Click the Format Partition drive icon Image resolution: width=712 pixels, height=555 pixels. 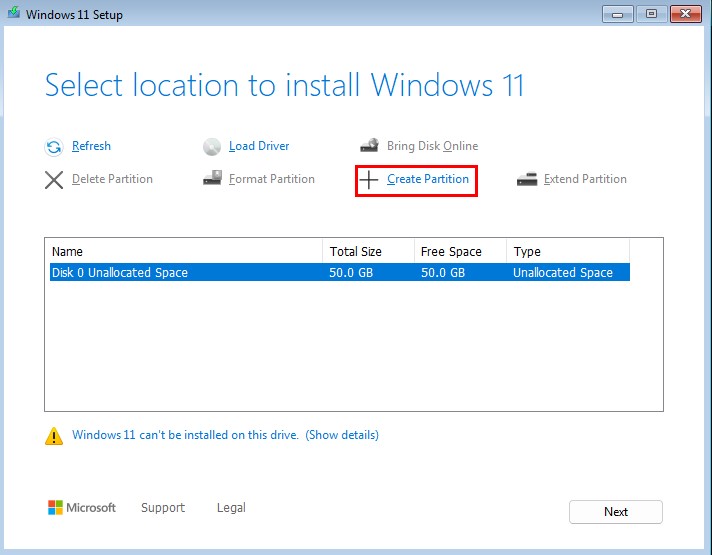212,180
